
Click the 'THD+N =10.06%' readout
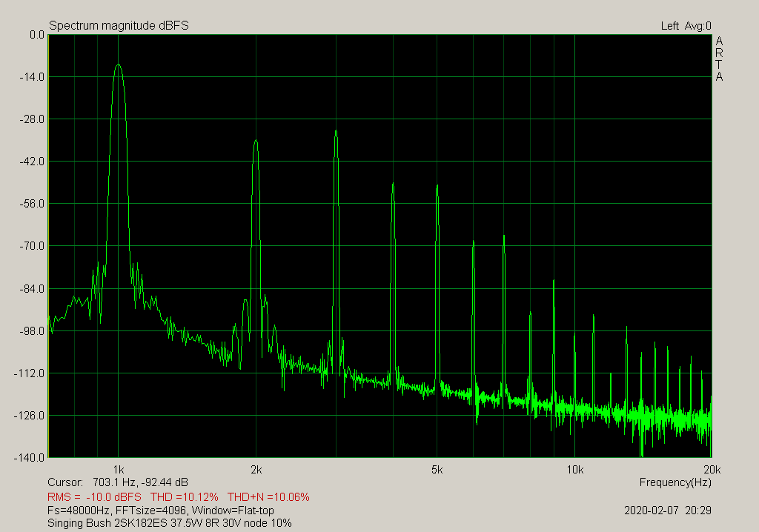(x=268, y=497)
